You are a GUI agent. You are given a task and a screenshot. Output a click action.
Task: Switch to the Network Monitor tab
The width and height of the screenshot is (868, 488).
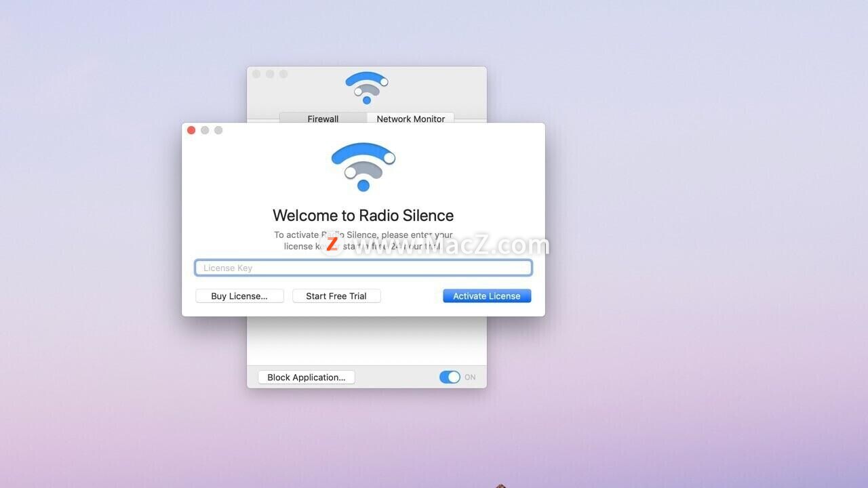411,119
